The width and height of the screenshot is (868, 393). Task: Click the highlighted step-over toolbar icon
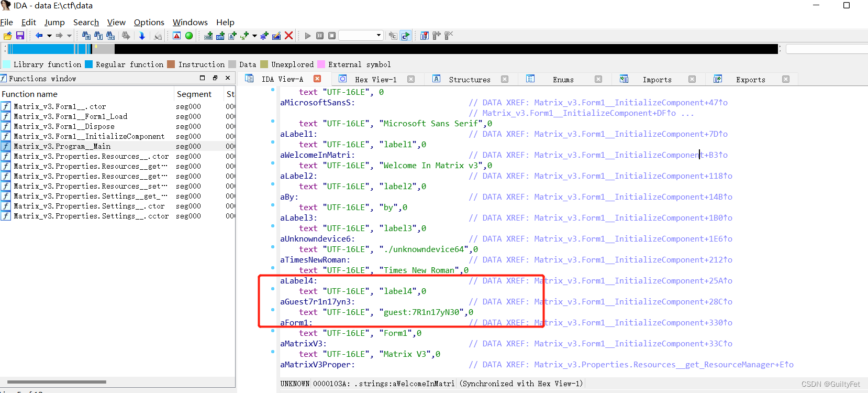tap(406, 36)
